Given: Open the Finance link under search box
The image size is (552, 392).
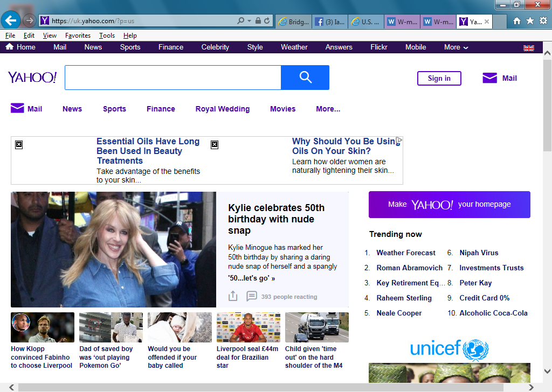Looking at the screenshot, I should click(161, 109).
